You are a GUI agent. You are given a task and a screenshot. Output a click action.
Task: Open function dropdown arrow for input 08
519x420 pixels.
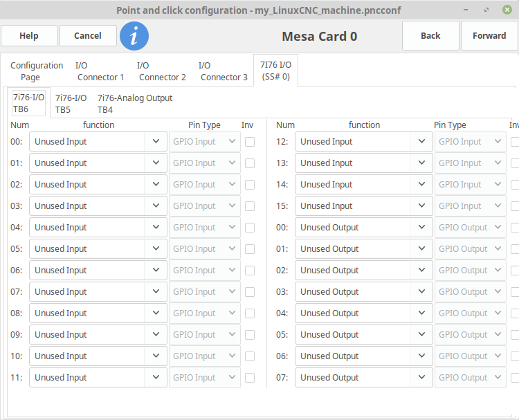(x=155, y=313)
